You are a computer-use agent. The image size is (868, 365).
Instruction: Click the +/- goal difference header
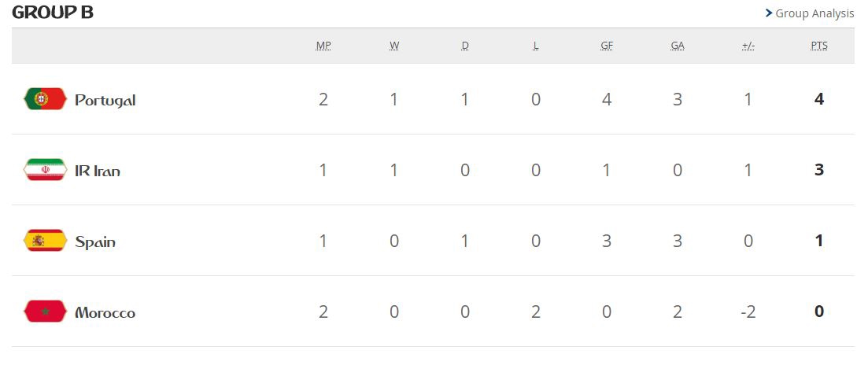pos(748,46)
